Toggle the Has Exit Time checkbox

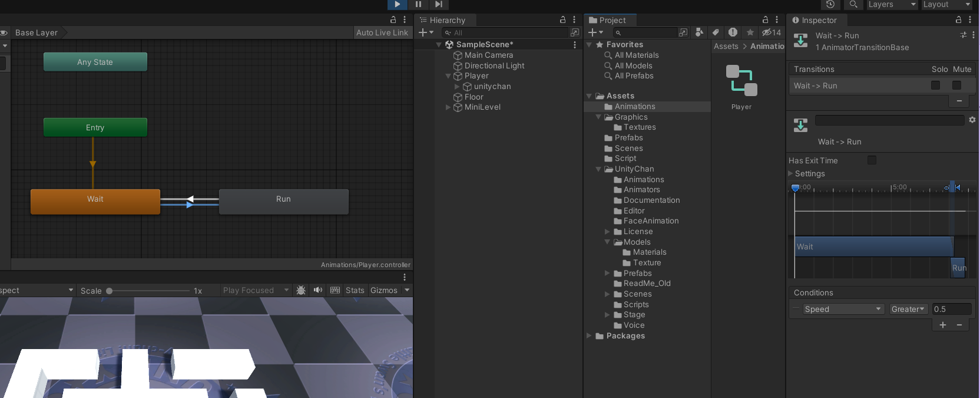(872, 160)
